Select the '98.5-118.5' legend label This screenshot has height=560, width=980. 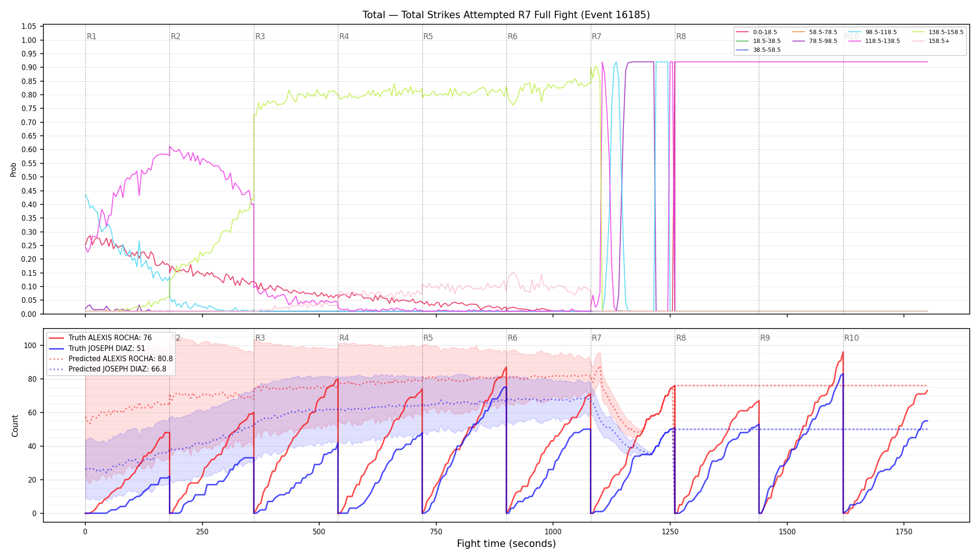(x=881, y=32)
